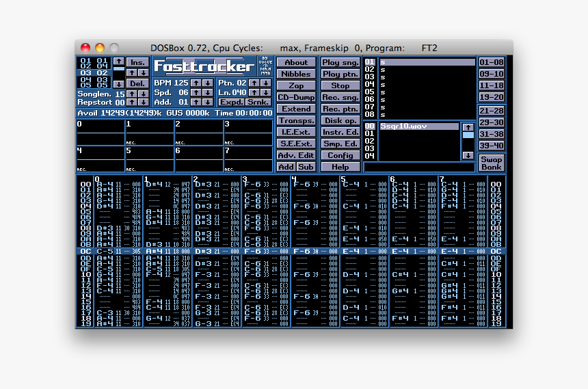Select instrument bank 31-38
The width and height of the screenshot is (588, 389).
click(x=491, y=134)
